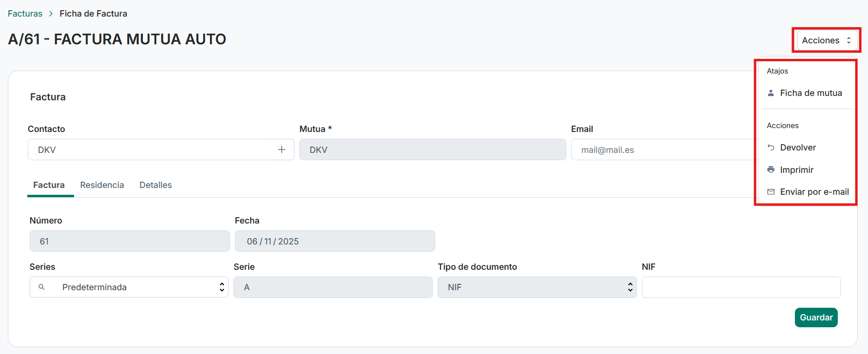
Task: Click the Fecha date field
Action: 334,242
